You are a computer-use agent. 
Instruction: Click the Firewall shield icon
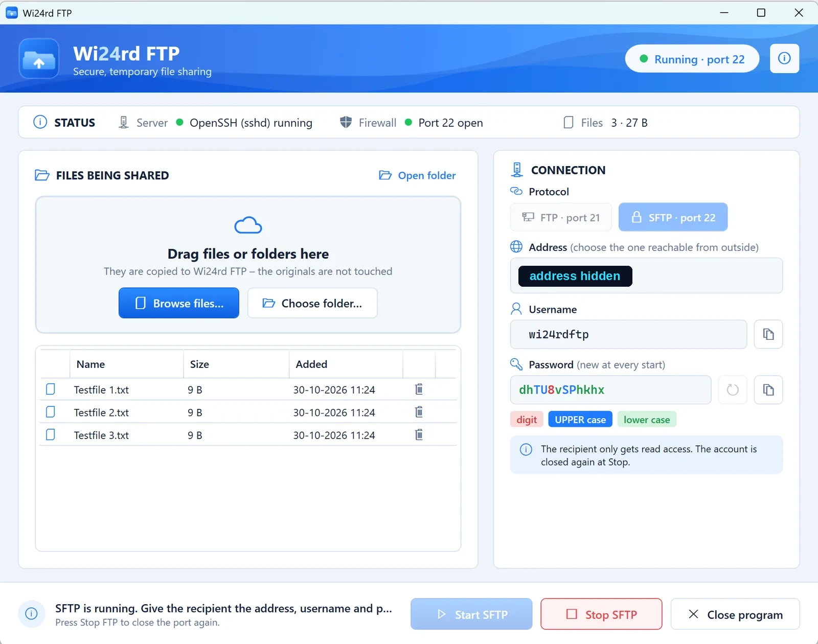click(x=346, y=122)
